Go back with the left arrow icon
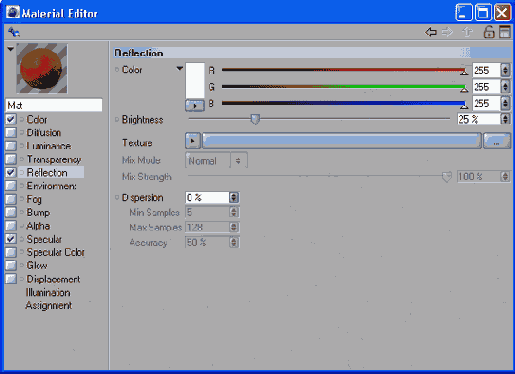Image resolution: width=515 pixels, height=374 pixels. (x=431, y=32)
